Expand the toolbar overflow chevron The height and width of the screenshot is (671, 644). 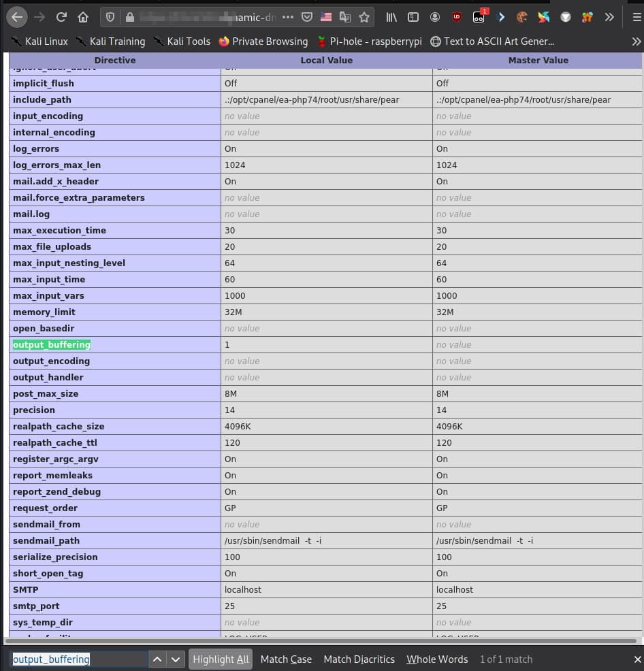(609, 17)
